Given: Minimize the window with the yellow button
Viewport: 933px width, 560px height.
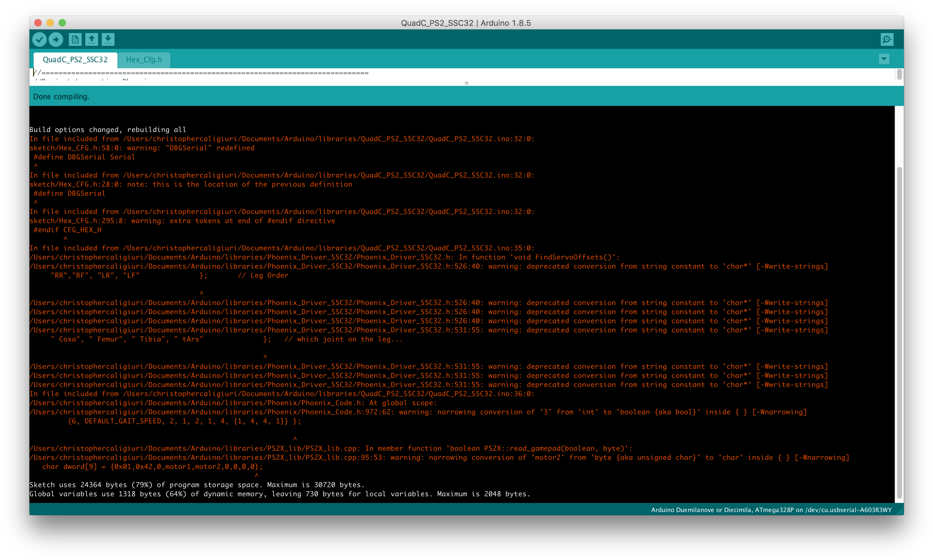Looking at the screenshot, I should (50, 23).
